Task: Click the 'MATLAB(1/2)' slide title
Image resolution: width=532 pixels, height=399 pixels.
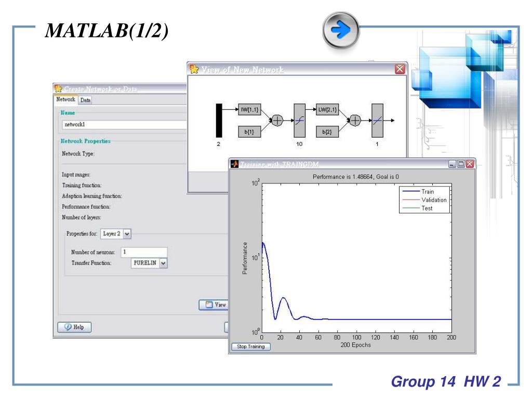Action: pyautogui.click(x=107, y=31)
